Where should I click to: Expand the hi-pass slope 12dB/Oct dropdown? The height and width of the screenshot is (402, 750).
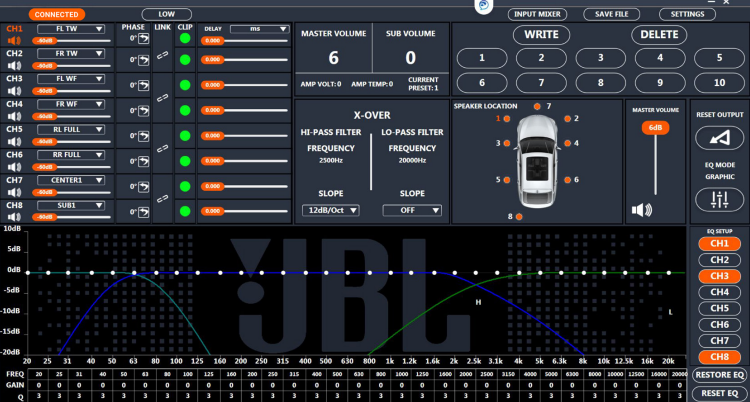[331, 210]
